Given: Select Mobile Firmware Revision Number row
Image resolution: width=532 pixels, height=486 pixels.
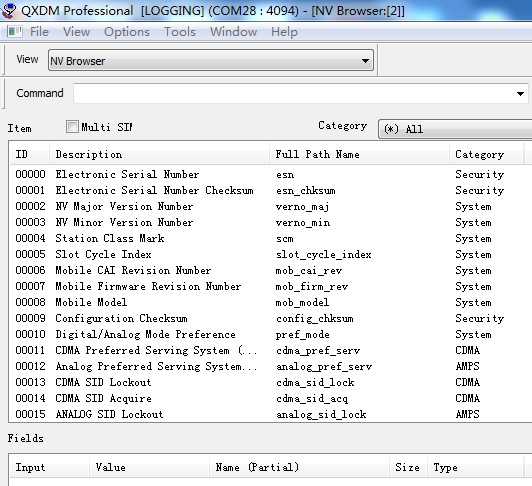Looking at the screenshot, I should pos(270,286).
